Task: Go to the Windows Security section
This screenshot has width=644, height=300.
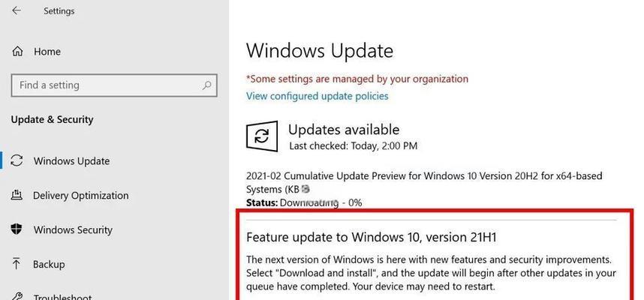Action: pos(73,229)
